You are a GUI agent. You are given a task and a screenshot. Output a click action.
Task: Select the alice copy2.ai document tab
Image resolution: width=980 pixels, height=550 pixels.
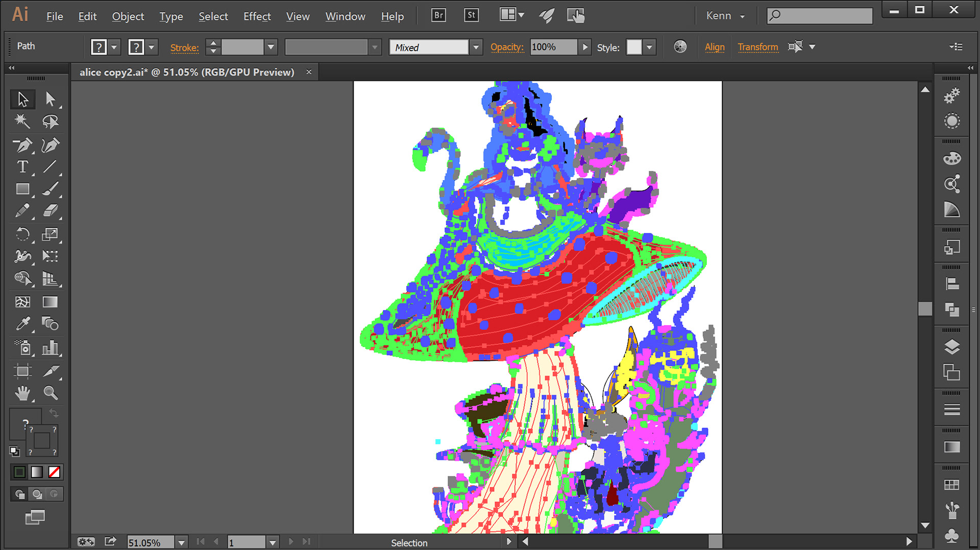point(187,72)
